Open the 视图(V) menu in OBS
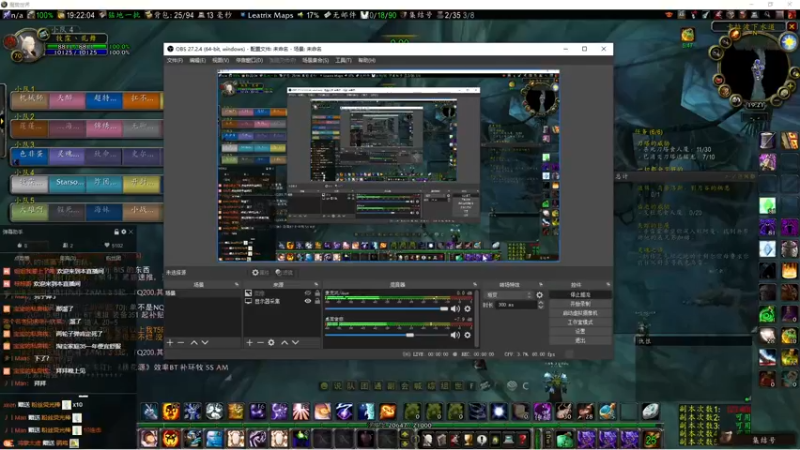The image size is (800, 450). click(x=220, y=60)
